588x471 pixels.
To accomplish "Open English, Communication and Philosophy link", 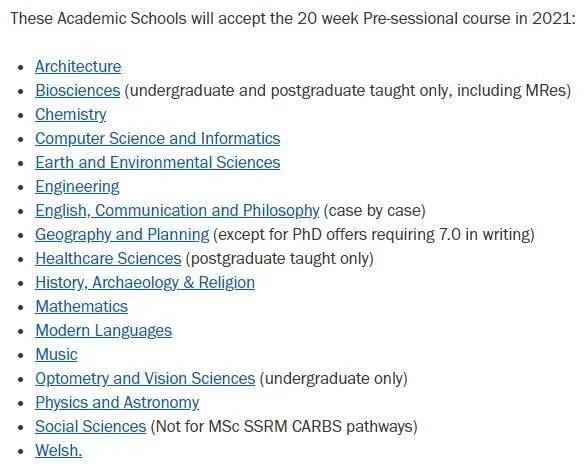I will [177, 211].
